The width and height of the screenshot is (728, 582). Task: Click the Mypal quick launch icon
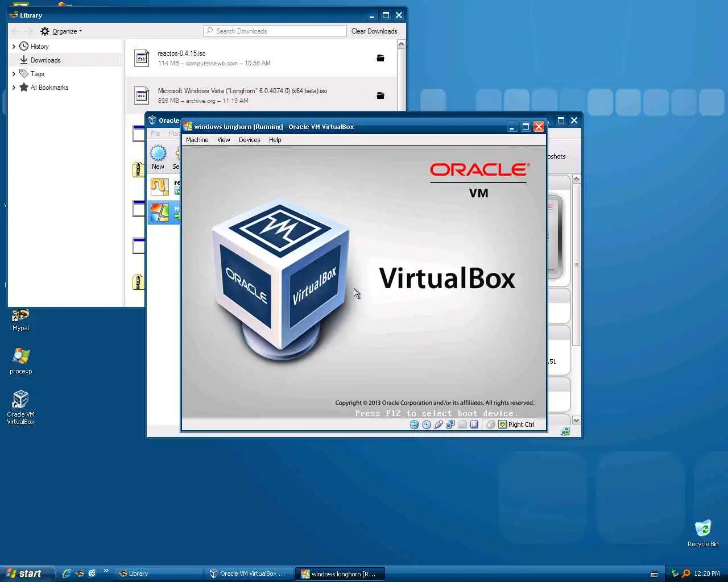tap(80, 573)
